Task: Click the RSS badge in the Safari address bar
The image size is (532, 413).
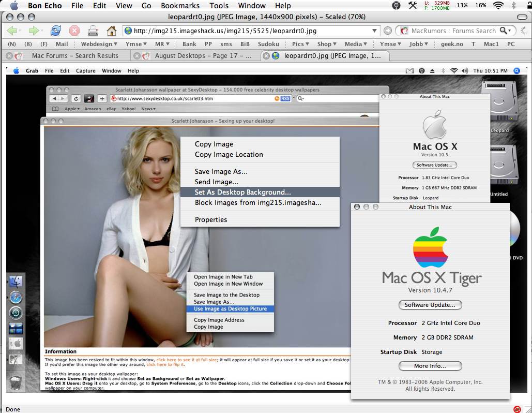Action: click(285, 98)
